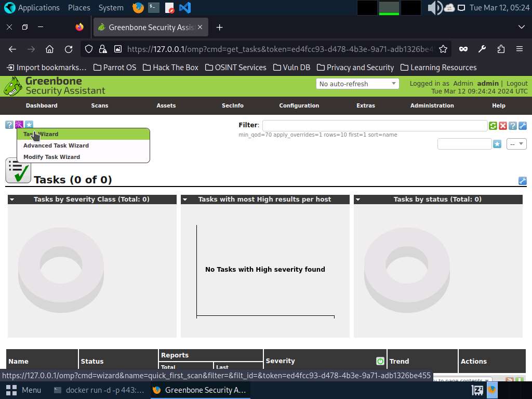Click the Logout link
This screenshot has height=399, width=532.
(517, 83)
